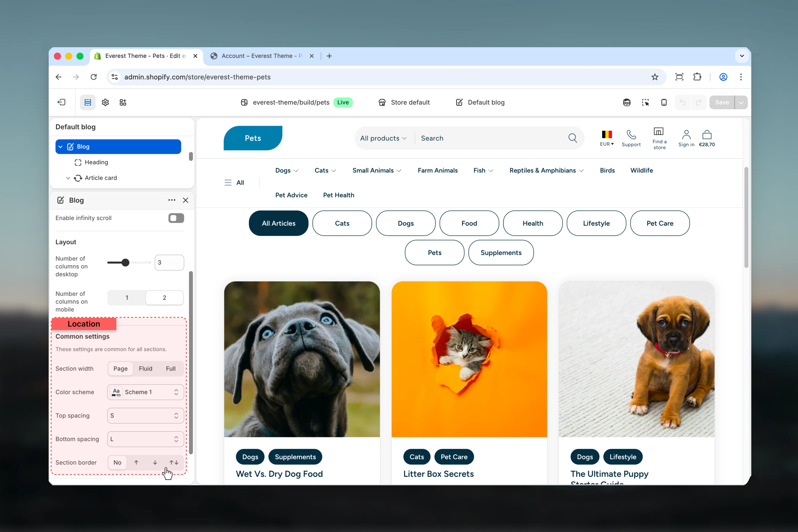Image resolution: width=798 pixels, height=532 pixels.
Task: Click the Sign in account icon
Action: (x=686, y=135)
